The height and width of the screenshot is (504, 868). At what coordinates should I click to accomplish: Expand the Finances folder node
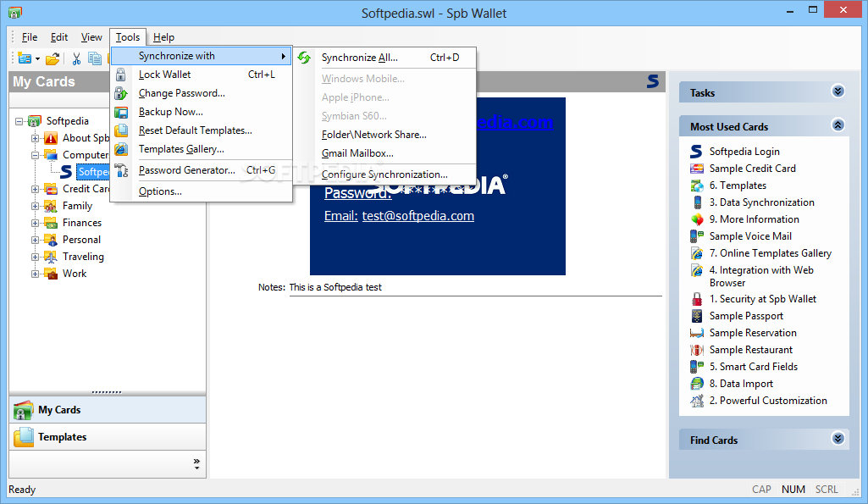(x=35, y=224)
